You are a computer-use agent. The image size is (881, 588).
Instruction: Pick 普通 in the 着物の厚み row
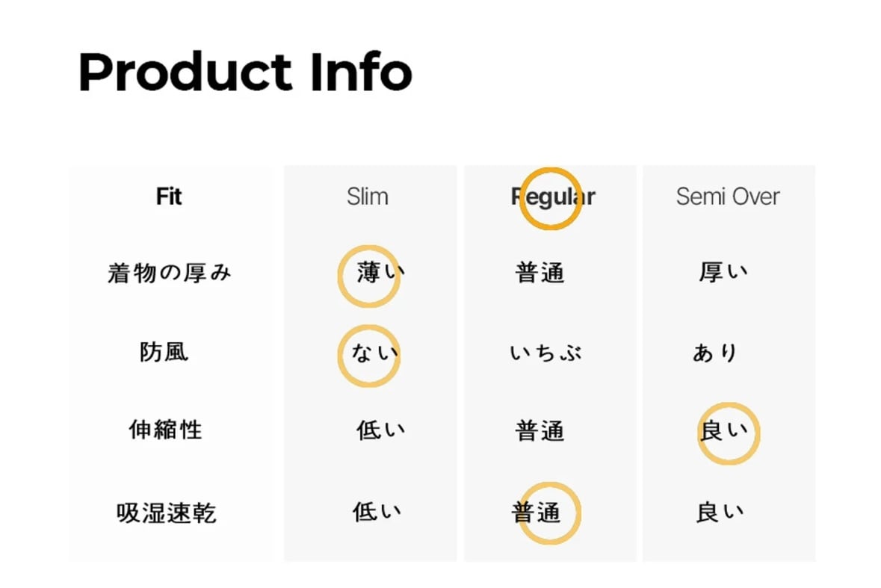[x=540, y=273]
